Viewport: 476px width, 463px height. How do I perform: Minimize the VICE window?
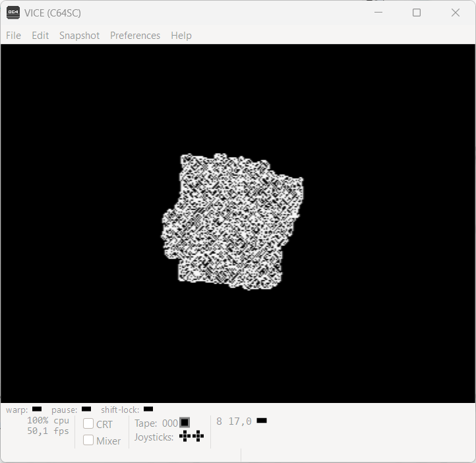coord(378,13)
